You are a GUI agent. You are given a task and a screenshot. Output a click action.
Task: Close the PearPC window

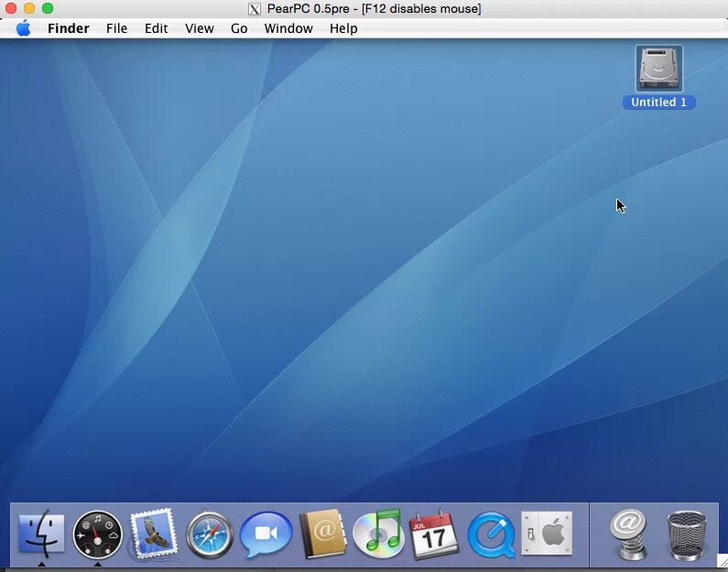pyautogui.click(x=11, y=8)
